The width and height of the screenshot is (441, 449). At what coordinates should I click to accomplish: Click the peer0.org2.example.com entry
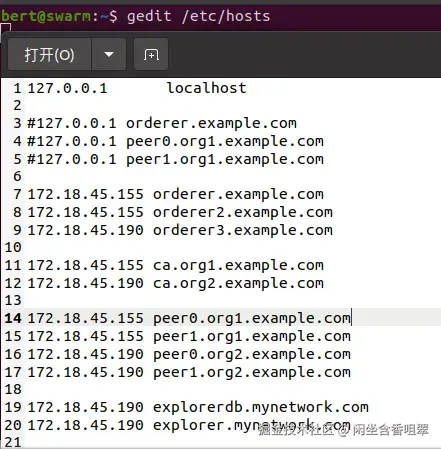[252, 355]
